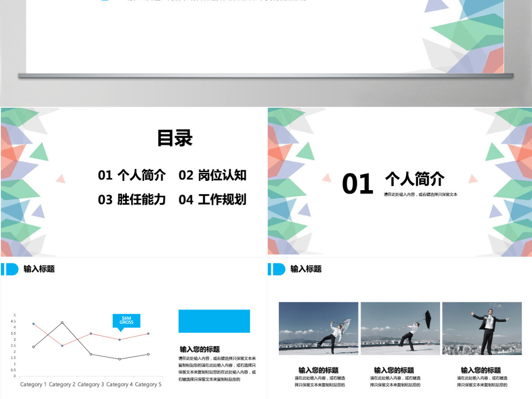Viewport: 532px width, 399px height.
Task: Click the 输入标题 heading on photo slide
Action: [x=306, y=269]
